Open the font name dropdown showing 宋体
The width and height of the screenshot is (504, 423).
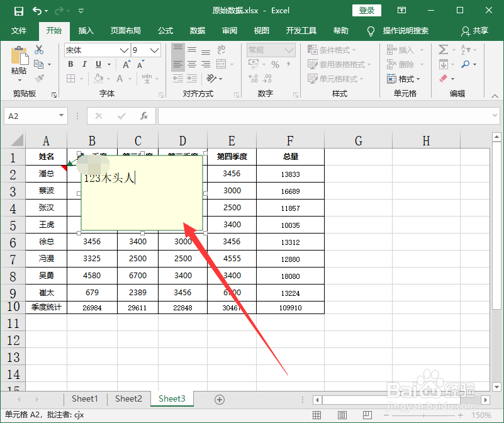(124, 50)
